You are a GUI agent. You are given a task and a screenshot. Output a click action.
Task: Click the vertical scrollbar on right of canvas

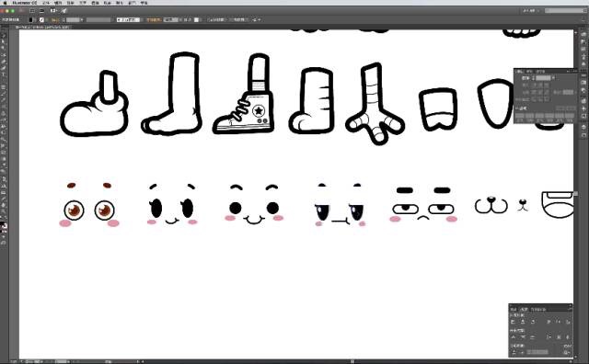click(576, 193)
